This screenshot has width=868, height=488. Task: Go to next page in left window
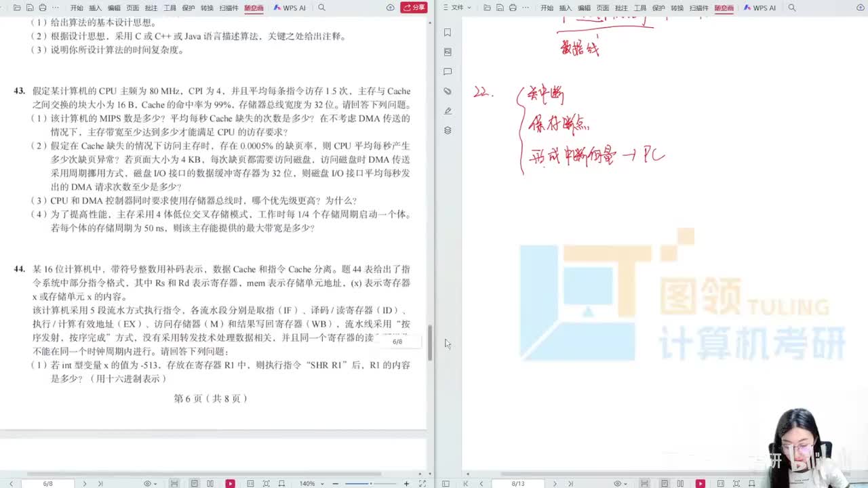(84, 483)
